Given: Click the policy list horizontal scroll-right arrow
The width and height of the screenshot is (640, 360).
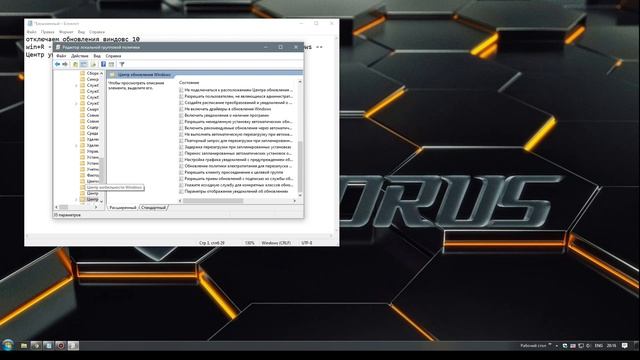Looking at the screenshot, I should tap(295, 201).
